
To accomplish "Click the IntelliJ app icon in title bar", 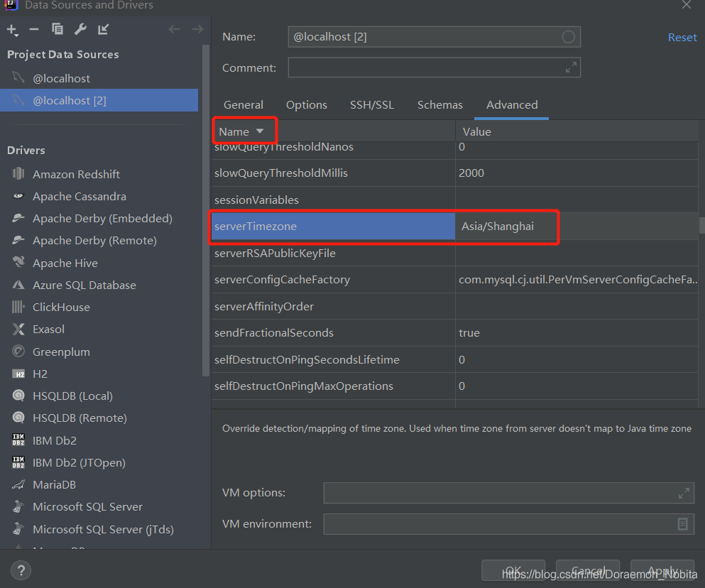I will click(11, 5).
